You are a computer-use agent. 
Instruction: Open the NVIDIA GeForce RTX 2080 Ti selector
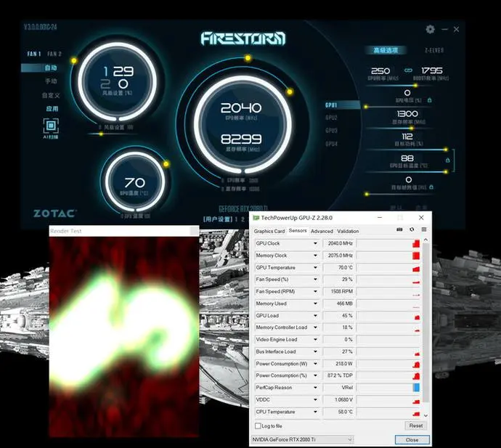coord(302,440)
